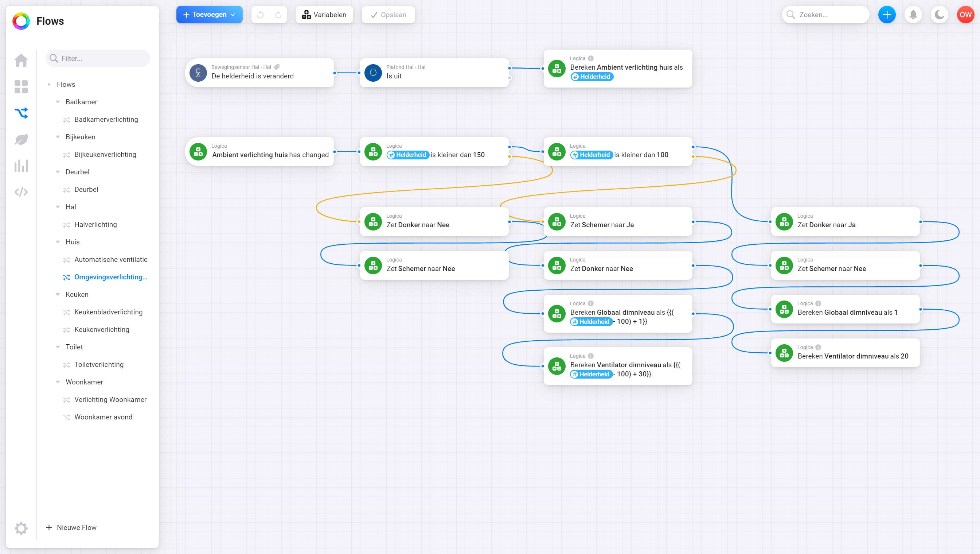Screen dimensions: 980x554
Task: Click the notifications bell icon
Action: 913,15
